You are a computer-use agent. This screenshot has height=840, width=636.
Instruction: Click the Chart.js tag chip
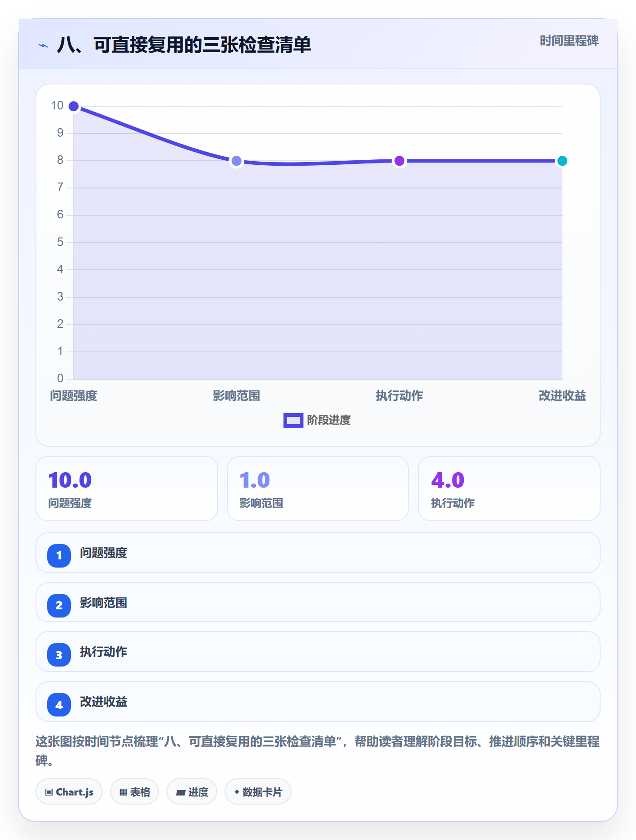pyautogui.click(x=69, y=792)
